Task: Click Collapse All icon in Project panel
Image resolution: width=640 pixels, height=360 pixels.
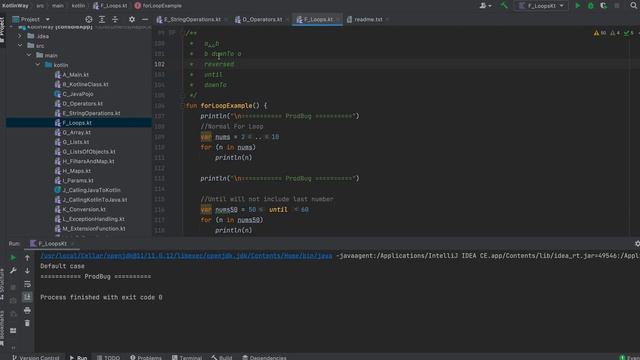Action: pyautogui.click(x=115, y=19)
